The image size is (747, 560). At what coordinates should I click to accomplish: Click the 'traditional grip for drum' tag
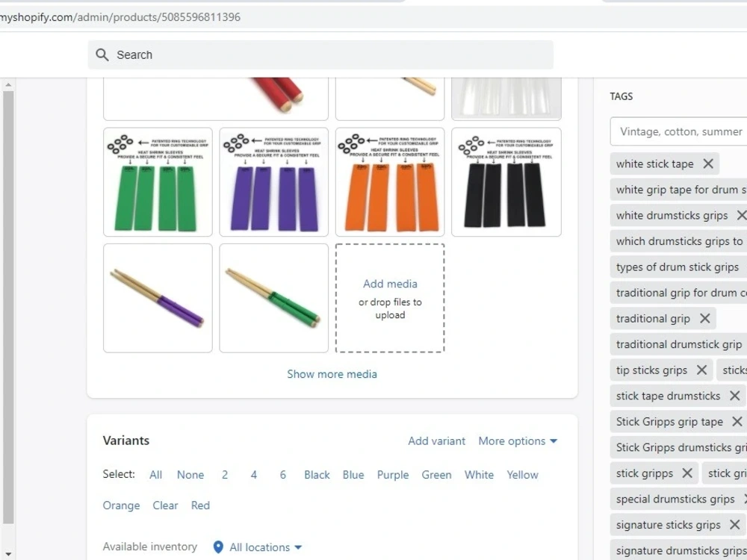pos(678,293)
